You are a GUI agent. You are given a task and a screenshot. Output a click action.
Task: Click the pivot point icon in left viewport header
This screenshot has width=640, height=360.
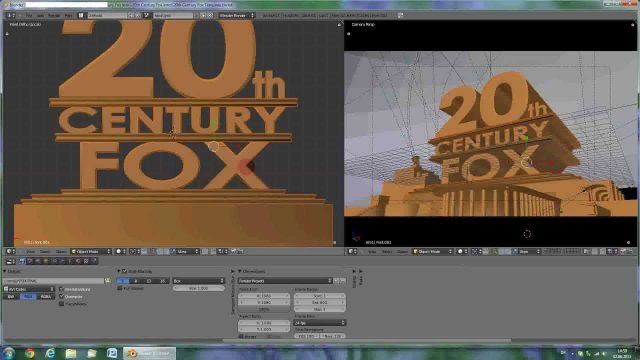[x=133, y=251]
